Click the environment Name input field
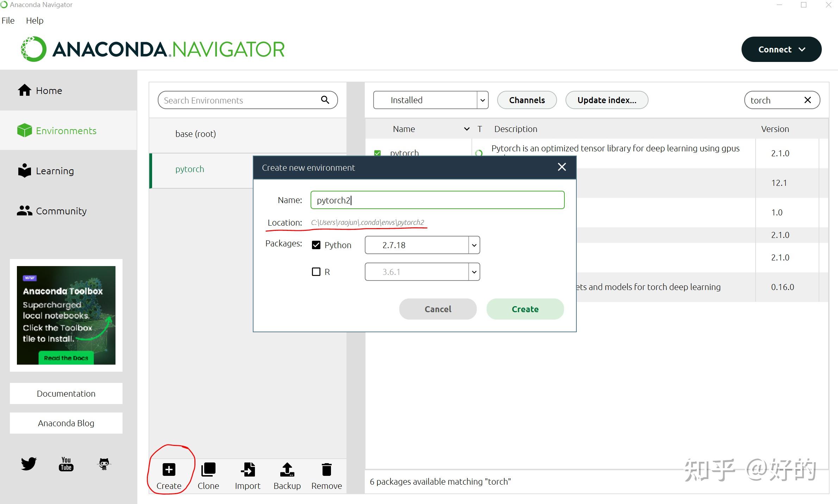 (437, 200)
